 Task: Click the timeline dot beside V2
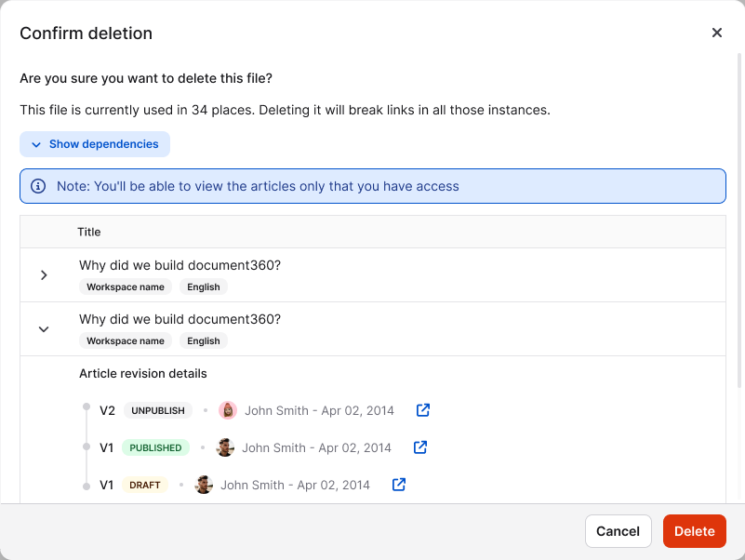coord(86,407)
